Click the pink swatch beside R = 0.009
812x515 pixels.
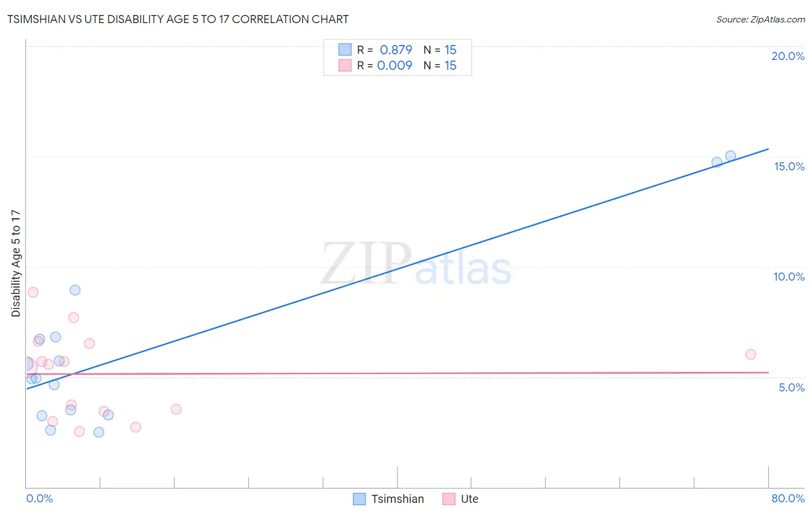pos(345,65)
